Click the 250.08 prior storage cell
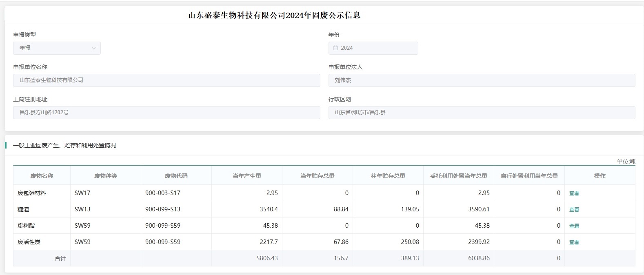 tap(388, 242)
